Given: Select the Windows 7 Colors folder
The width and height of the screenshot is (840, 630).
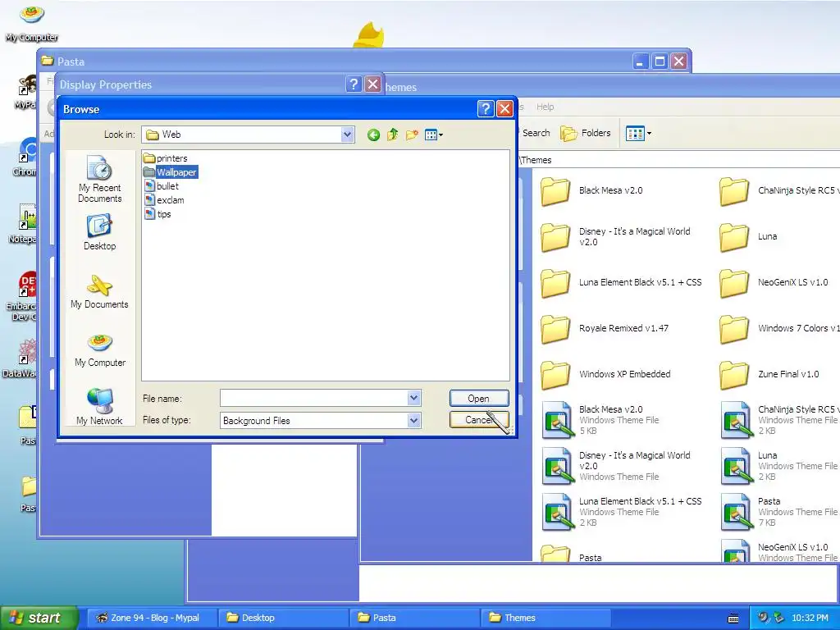Looking at the screenshot, I should [779, 328].
